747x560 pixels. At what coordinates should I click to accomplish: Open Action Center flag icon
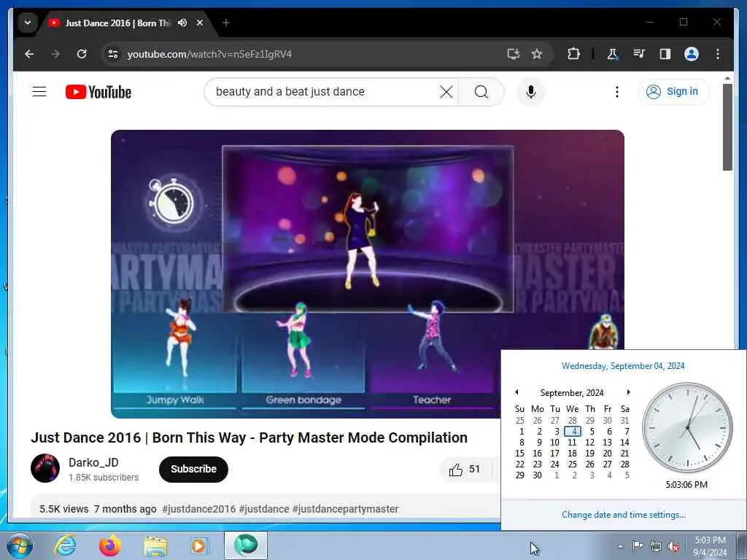(638, 546)
